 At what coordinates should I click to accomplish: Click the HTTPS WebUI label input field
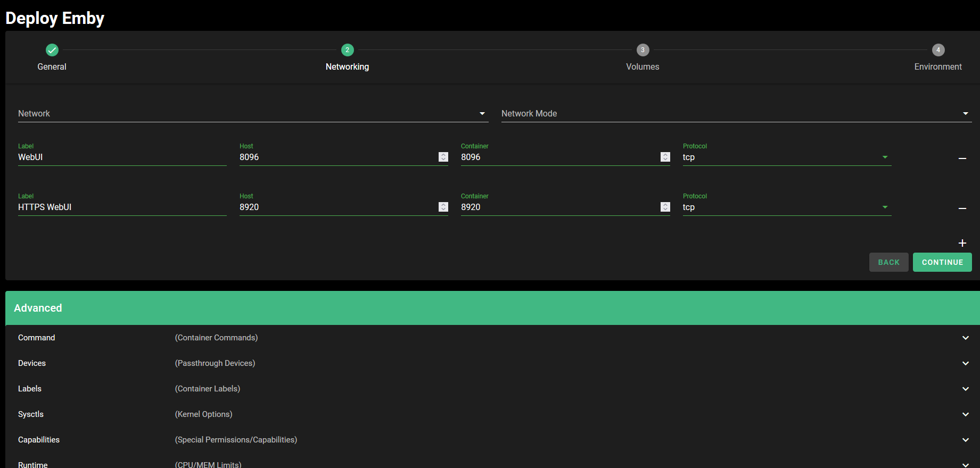click(x=122, y=207)
